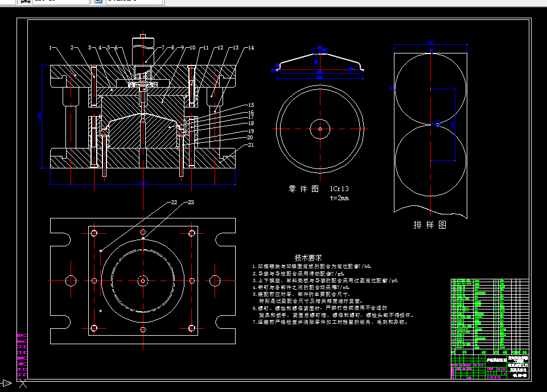Select part balloon number '2'
This screenshot has width=547, height=392.
coord(72,47)
